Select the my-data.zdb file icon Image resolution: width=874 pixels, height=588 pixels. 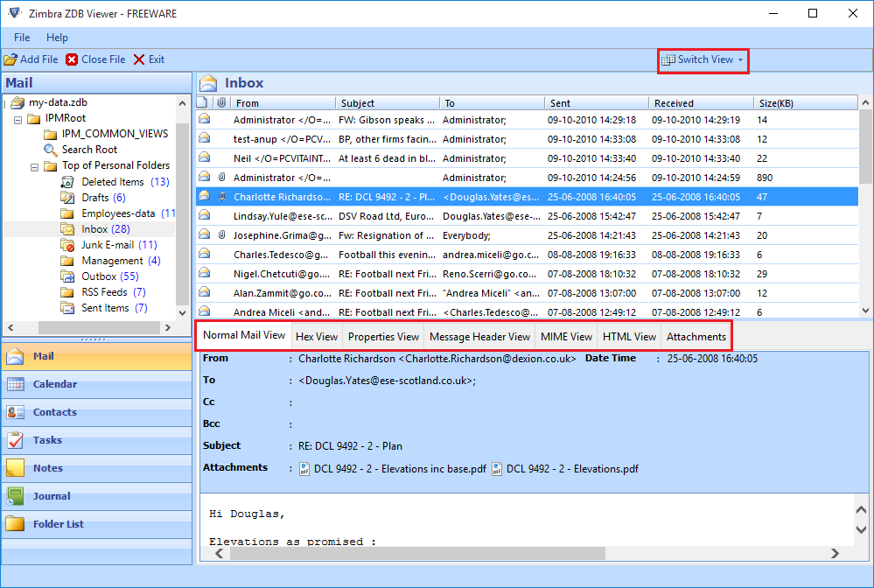[17, 102]
